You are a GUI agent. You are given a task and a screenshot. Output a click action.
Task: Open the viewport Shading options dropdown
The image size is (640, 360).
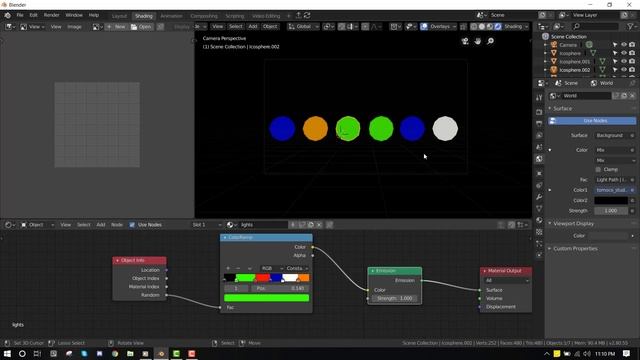(x=516, y=27)
